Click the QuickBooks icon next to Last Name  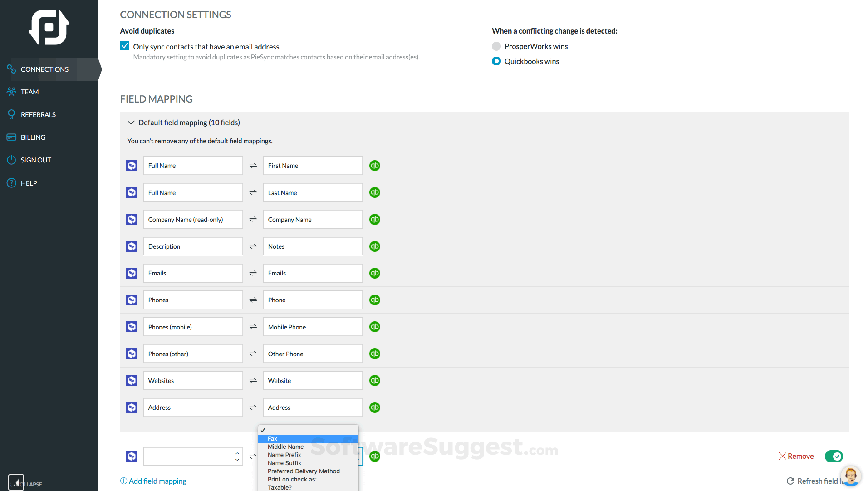click(x=375, y=192)
